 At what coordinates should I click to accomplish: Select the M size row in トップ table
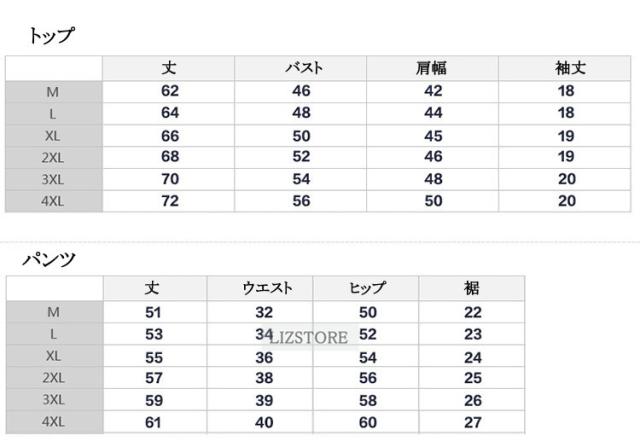click(53, 92)
